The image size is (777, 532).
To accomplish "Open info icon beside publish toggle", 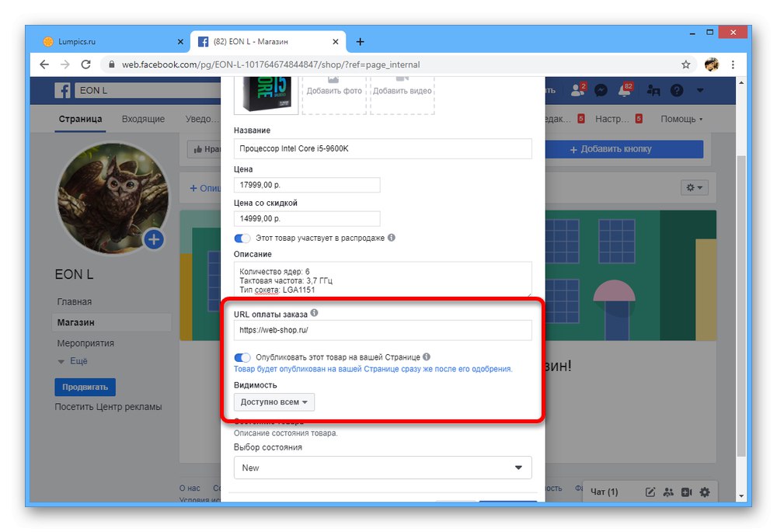I will click(x=427, y=356).
